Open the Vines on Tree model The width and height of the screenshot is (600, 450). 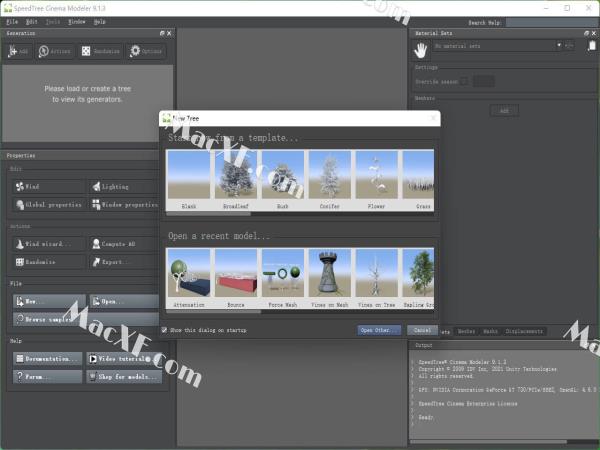tap(377, 278)
